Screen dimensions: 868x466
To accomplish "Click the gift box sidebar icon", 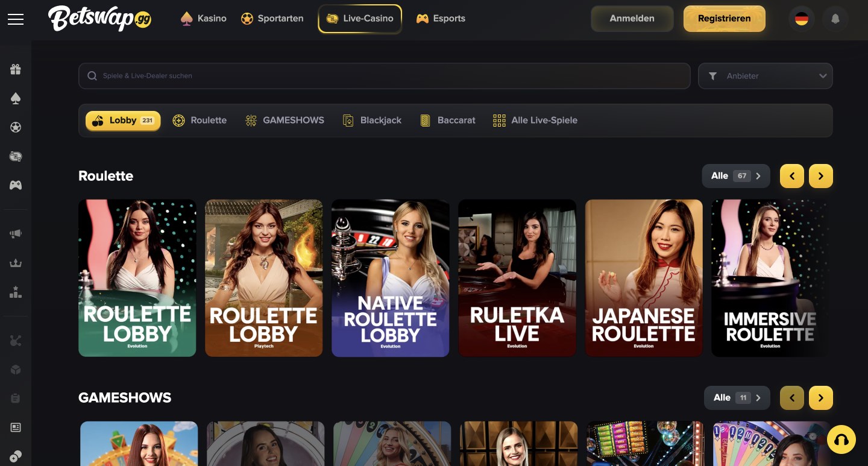I will click(x=16, y=69).
